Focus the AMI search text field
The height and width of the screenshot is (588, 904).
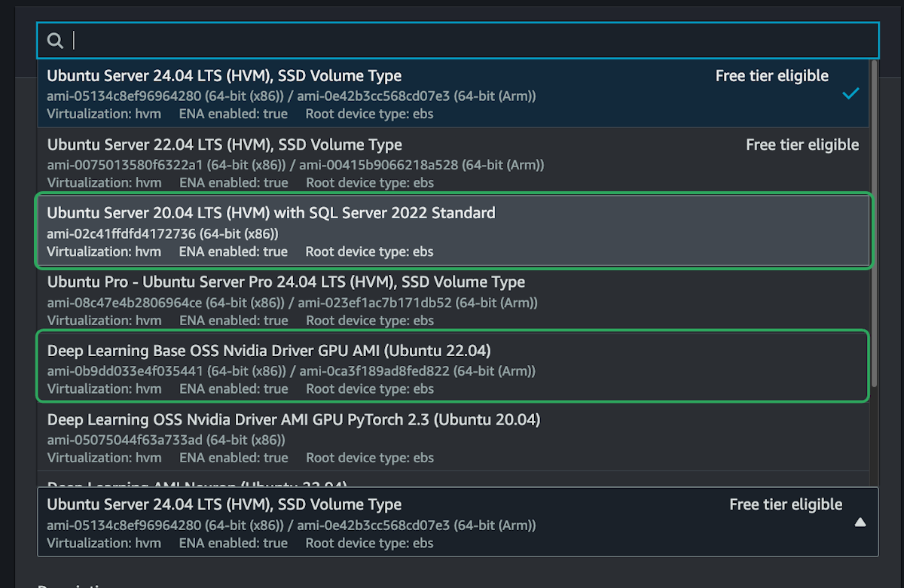[x=458, y=41]
